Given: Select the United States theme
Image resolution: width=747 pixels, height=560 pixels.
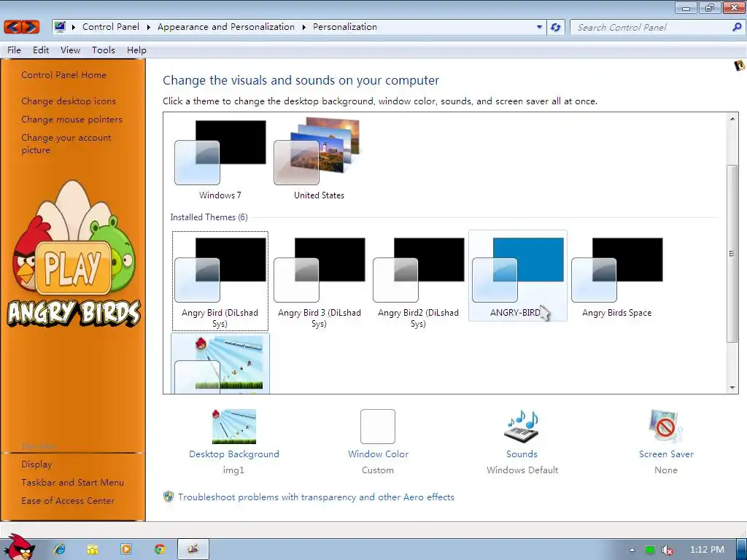Looking at the screenshot, I should pos(319,160).
